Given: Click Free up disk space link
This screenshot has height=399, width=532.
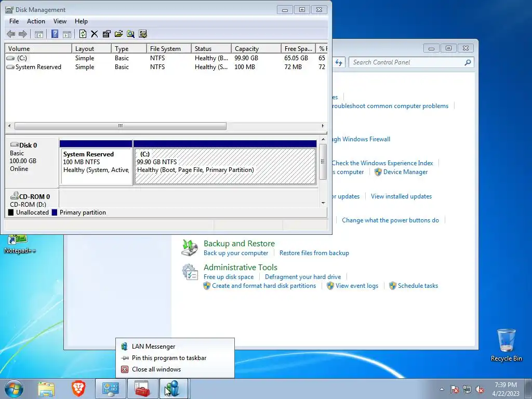Looking at the screenshot, I should (229, 277).
